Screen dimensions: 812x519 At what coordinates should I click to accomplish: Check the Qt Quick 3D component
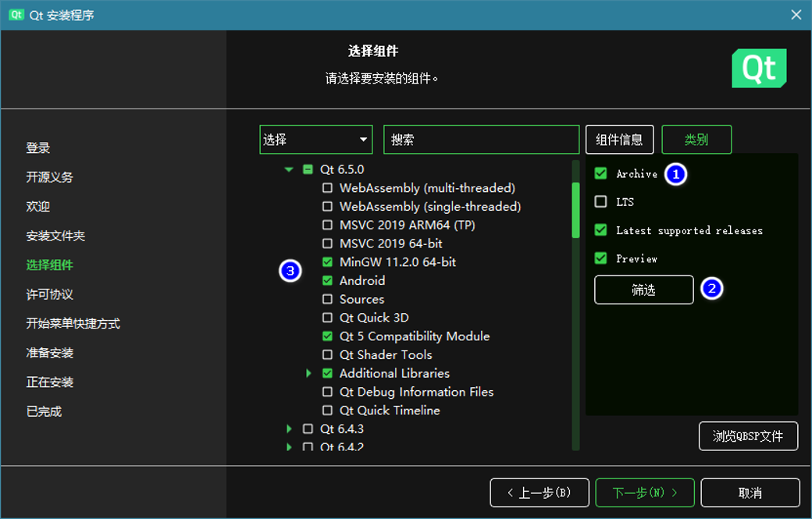(x=327, y=317)
